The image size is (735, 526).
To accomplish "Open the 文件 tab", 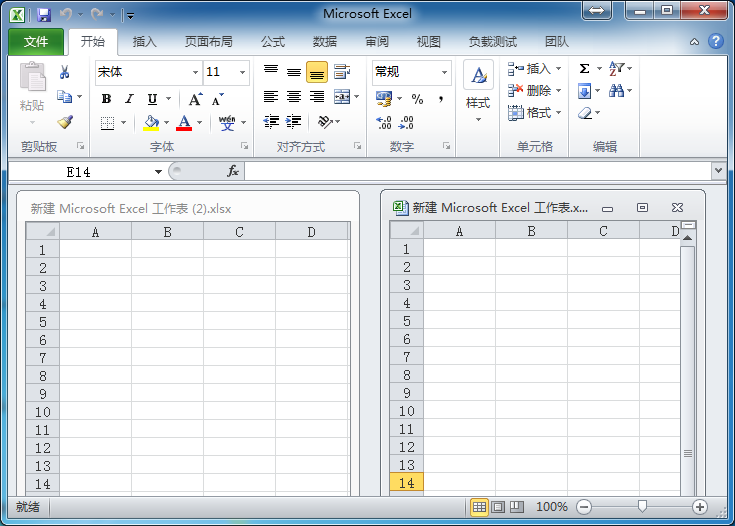I will 36,42.
